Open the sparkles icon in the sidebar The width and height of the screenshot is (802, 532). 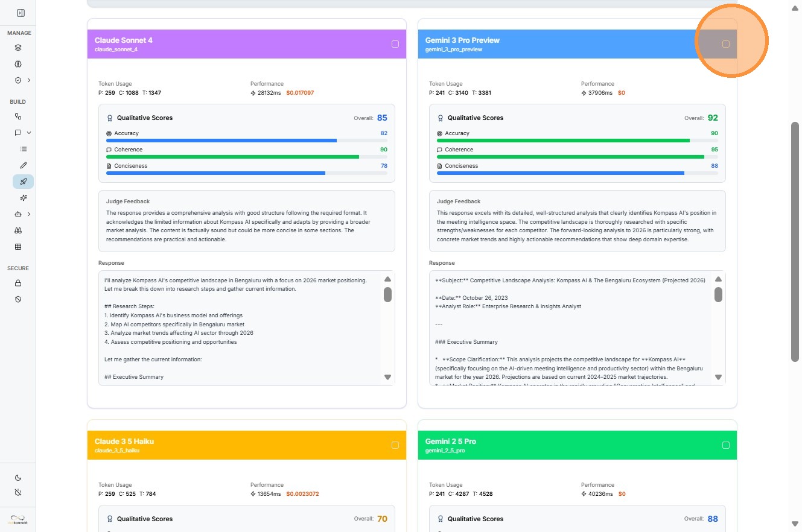point(24,198)
